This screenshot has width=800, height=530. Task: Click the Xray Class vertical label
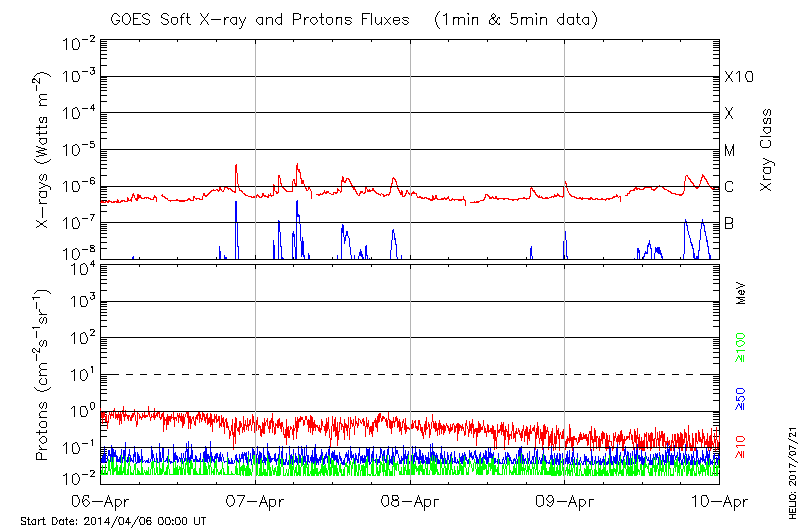point(766,150)
